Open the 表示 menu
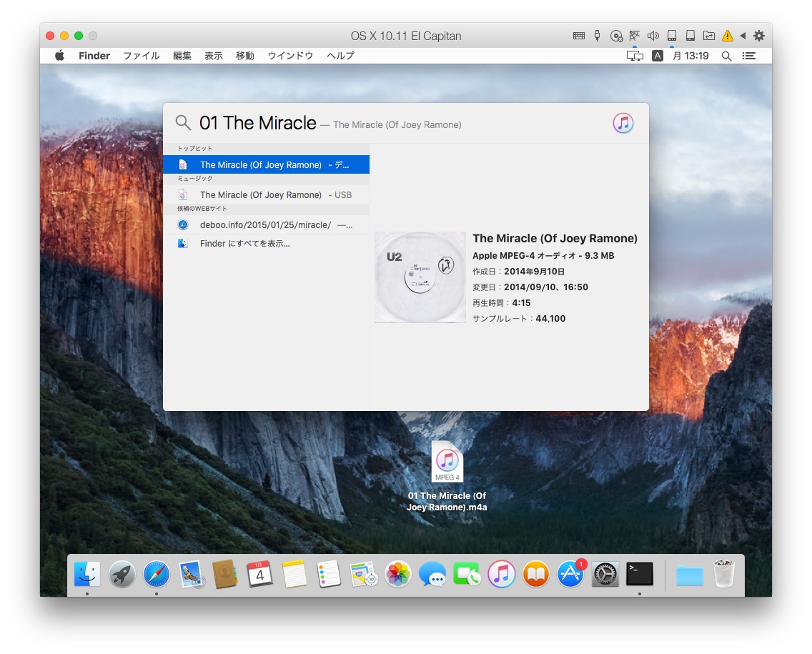Image resolution: width=812 pixels, height=654 pixels. pos(213,56)
